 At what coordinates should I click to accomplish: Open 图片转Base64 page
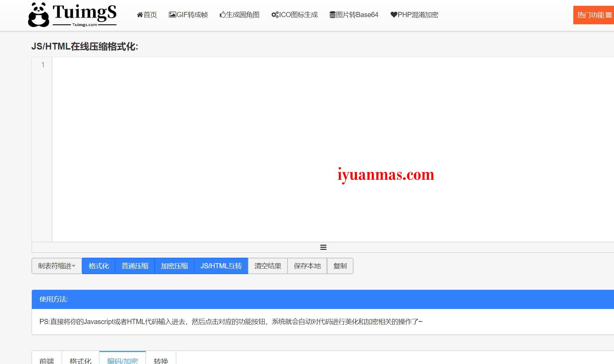tap(354, 15)
